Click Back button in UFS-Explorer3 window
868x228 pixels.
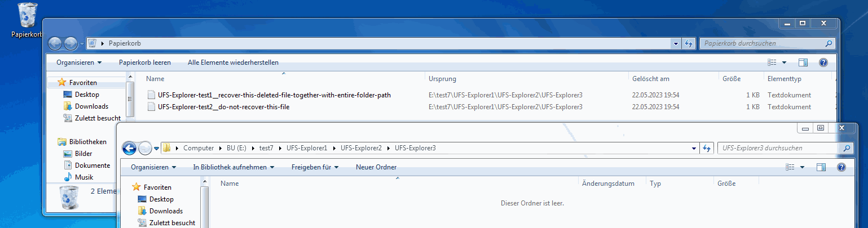pyautogui.click(x=130, y=148)
